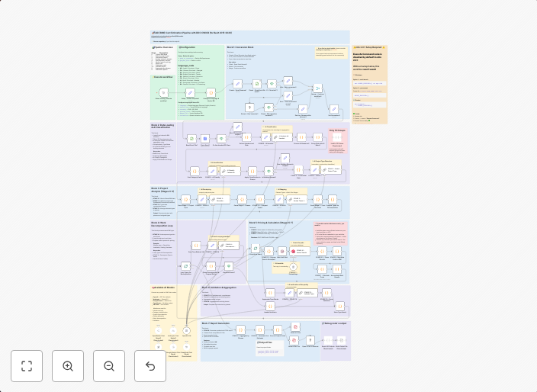Open the Write XLS File node in Block 7
This screenshot has width=537, height=392.
(295, 327)
